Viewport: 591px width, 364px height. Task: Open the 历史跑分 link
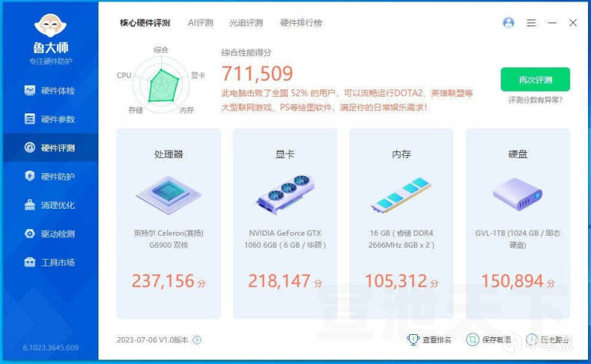pos(555,340)
